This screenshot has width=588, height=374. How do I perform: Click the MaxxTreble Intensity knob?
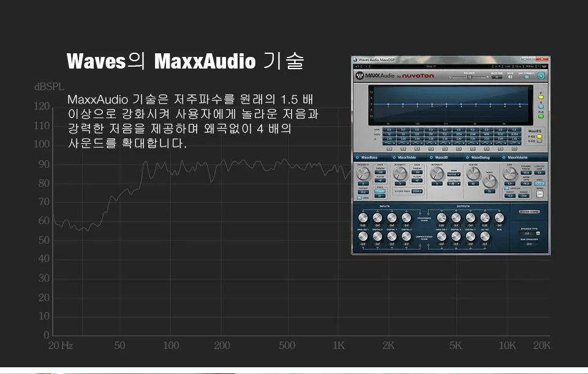point(400,173)
